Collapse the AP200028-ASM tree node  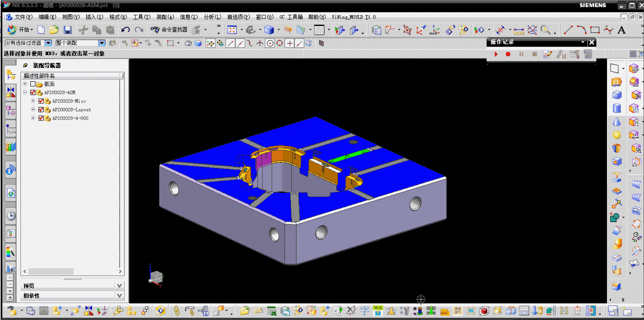[x=25, y=92]
